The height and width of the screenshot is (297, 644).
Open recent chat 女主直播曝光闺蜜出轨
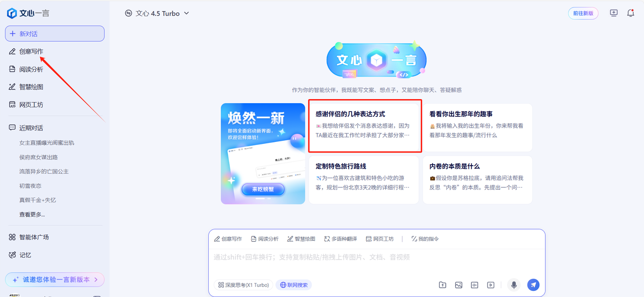pyautogui.click(x=47, y=143)
